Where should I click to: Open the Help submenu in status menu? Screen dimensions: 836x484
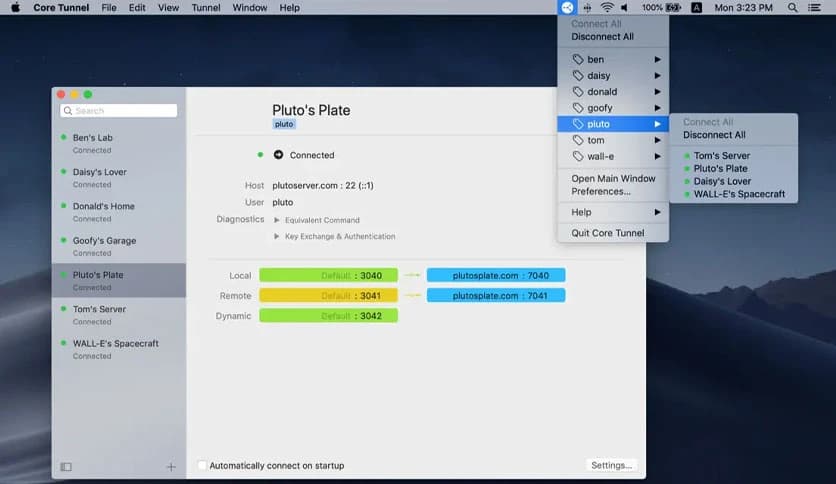pos(612,212)
